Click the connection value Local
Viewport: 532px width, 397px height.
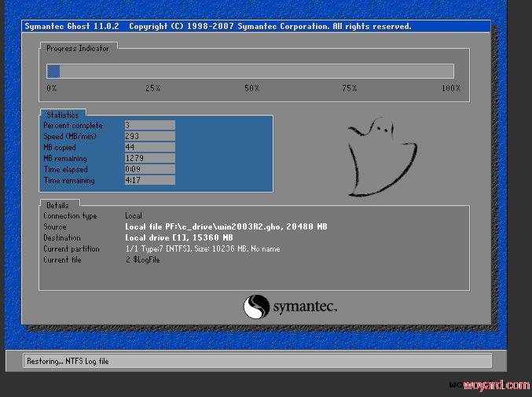pos(134,215)
